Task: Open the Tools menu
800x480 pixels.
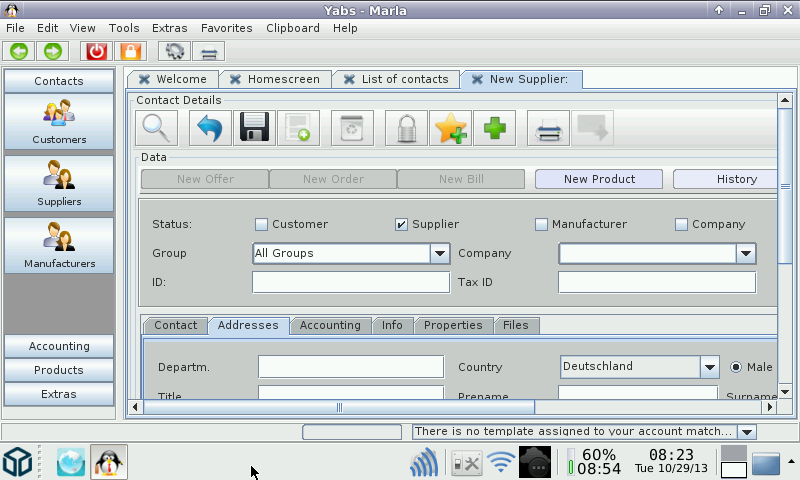Action: click(x=124, y=28)
